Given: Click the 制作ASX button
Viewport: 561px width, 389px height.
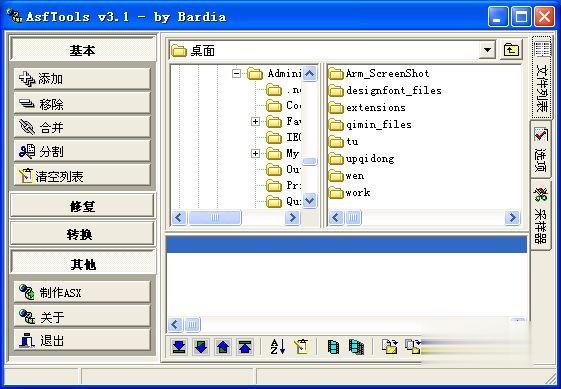Looking at the screenshot, I should (82, 292).
